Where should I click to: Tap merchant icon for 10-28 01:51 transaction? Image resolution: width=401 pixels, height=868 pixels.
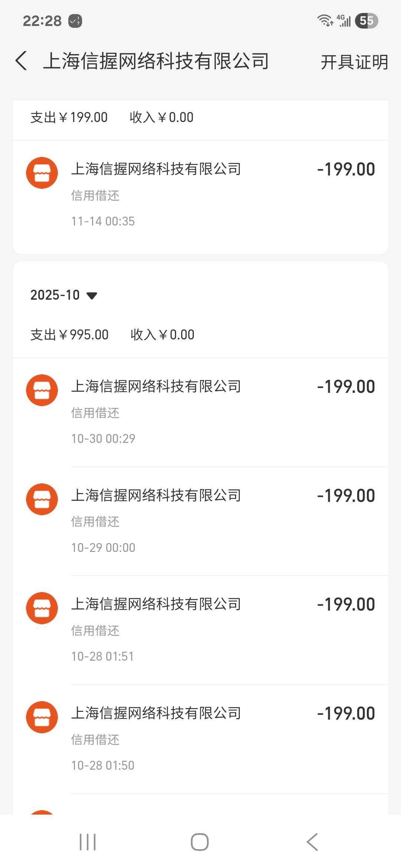click(42, 608)
